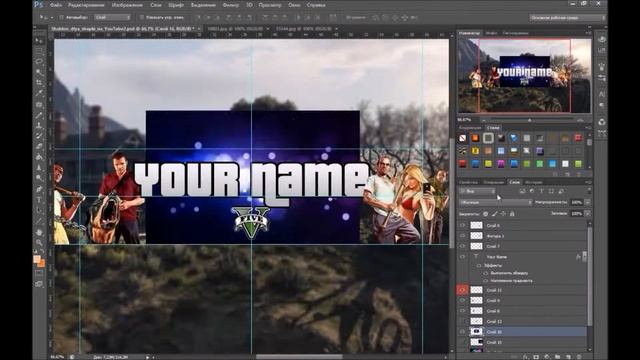Hide layer Слой 7
Viewport: 640px width, 360px height.
tap(462, 247)
